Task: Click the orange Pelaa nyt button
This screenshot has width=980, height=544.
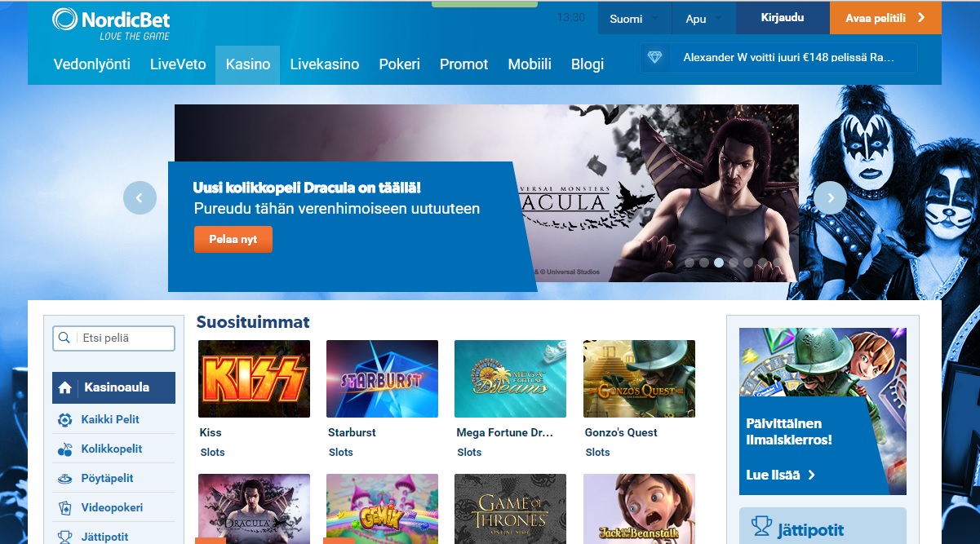Action: pos(233,240)
